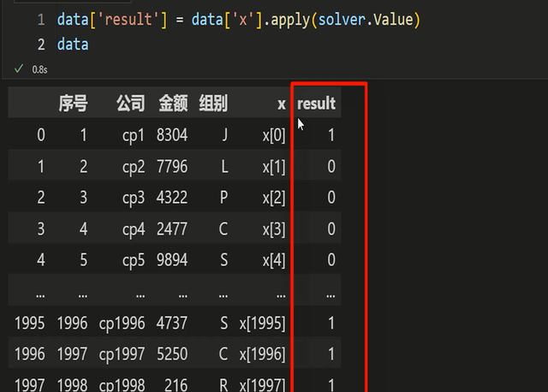Viewport: 548px width, 392px height.
Task: Click the variable cell x[1]
Action: point(274,166)
